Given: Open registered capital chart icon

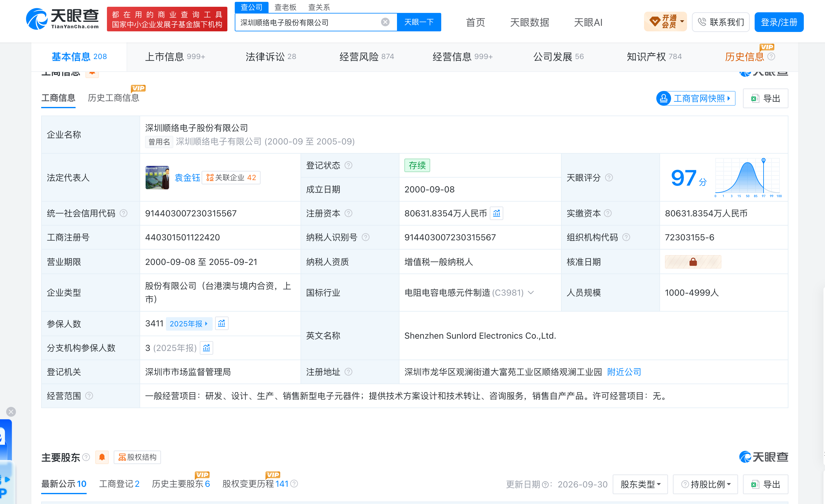Looking at the screenshot, I should [496, 213].
